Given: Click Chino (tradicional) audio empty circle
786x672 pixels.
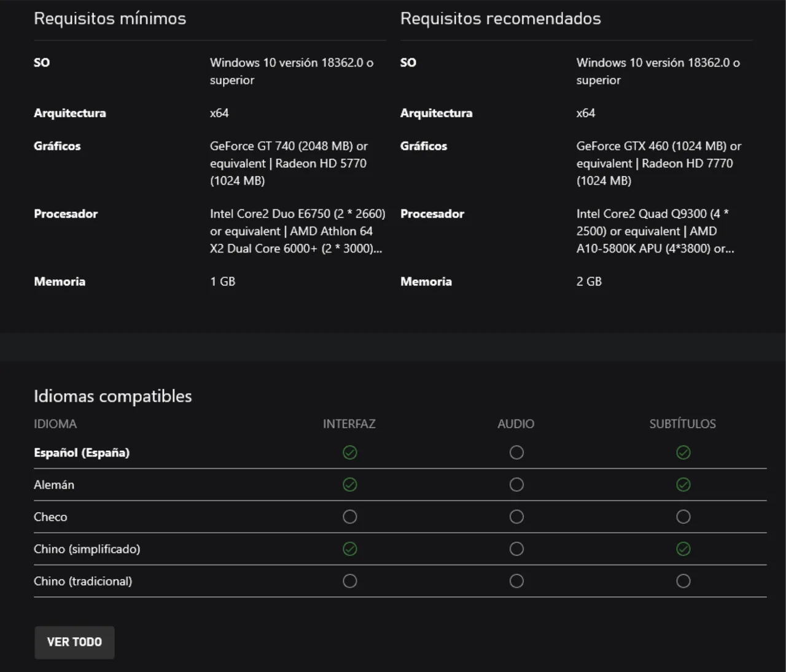Looking at the screenshot, I should pyautogui.click(x=516, y=581).
